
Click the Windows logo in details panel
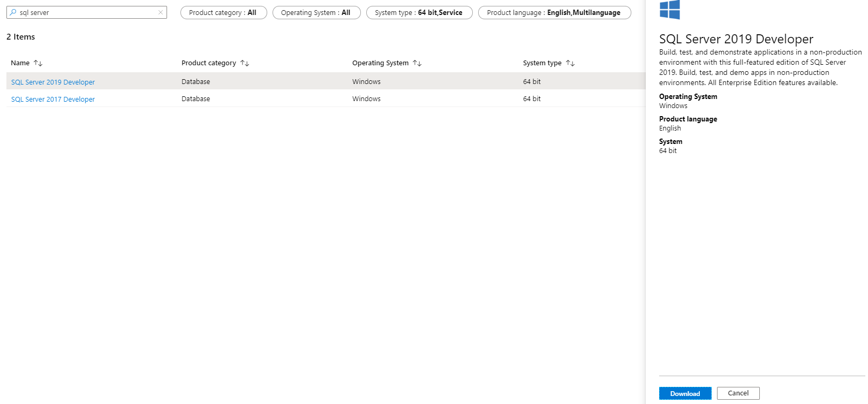[x=669, y=10]
